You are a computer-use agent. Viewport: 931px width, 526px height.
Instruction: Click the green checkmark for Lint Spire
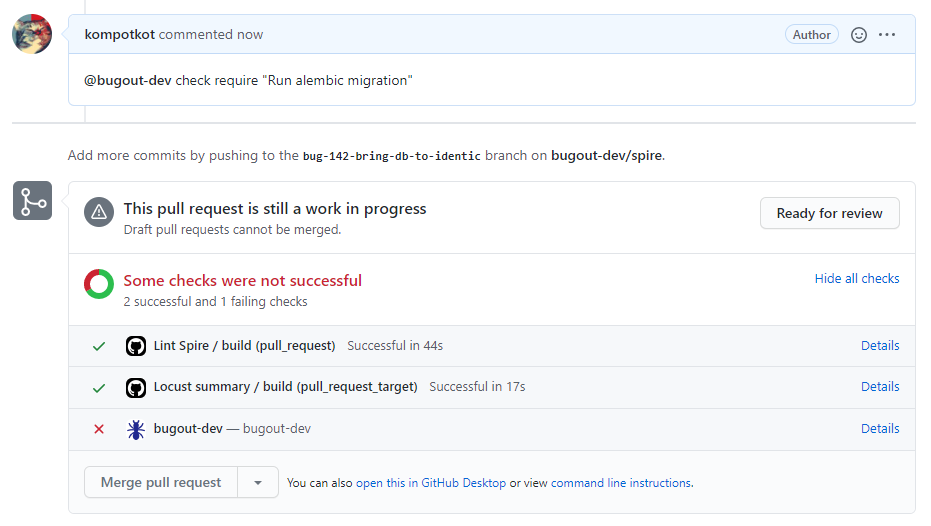(x=99, y=346)
